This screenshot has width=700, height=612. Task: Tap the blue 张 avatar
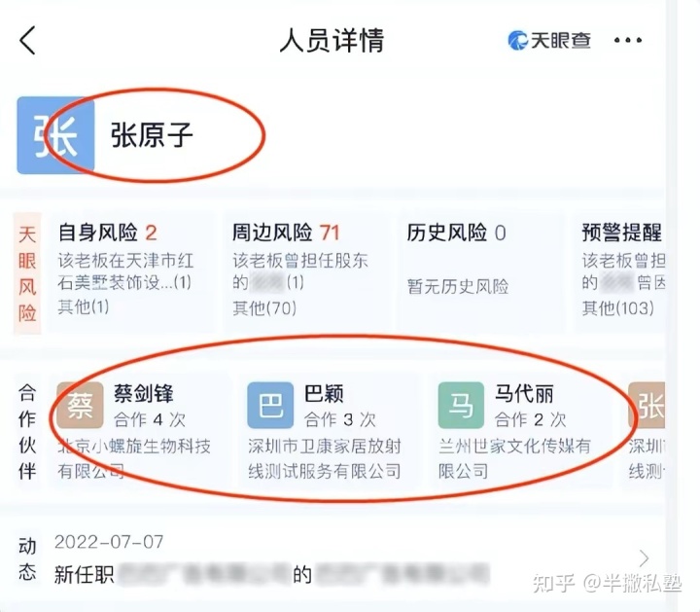click(x=55, y=135)
